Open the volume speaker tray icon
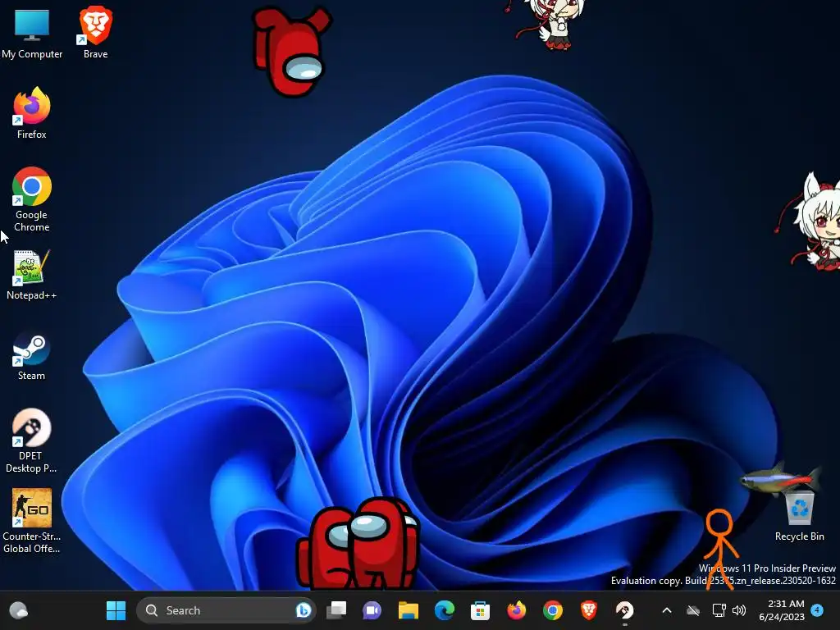The width and height of the screenshot is (840, 630). 739,610
